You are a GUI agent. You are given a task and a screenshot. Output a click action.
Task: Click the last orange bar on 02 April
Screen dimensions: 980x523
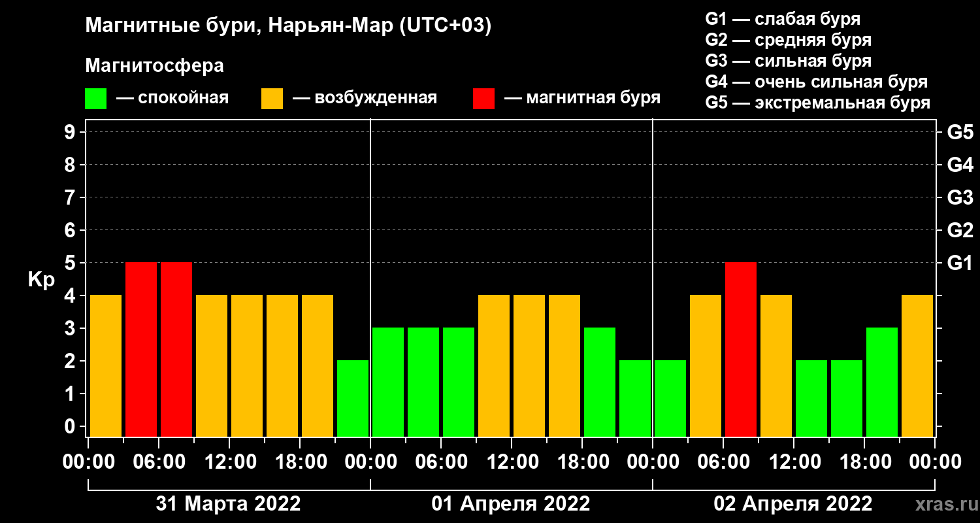pyautogui.click(x=917, y=365)
